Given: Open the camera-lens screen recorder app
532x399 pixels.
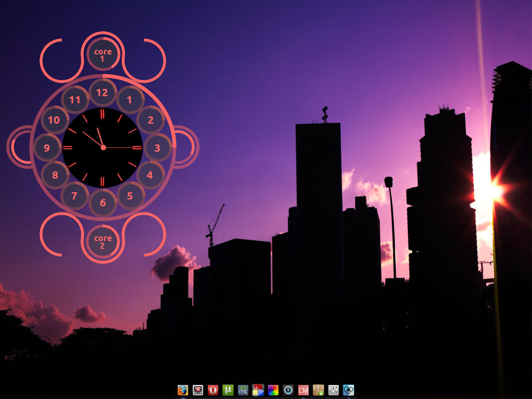Looking at the screenshot, I should pyautogui.click(x=287, y=390).
